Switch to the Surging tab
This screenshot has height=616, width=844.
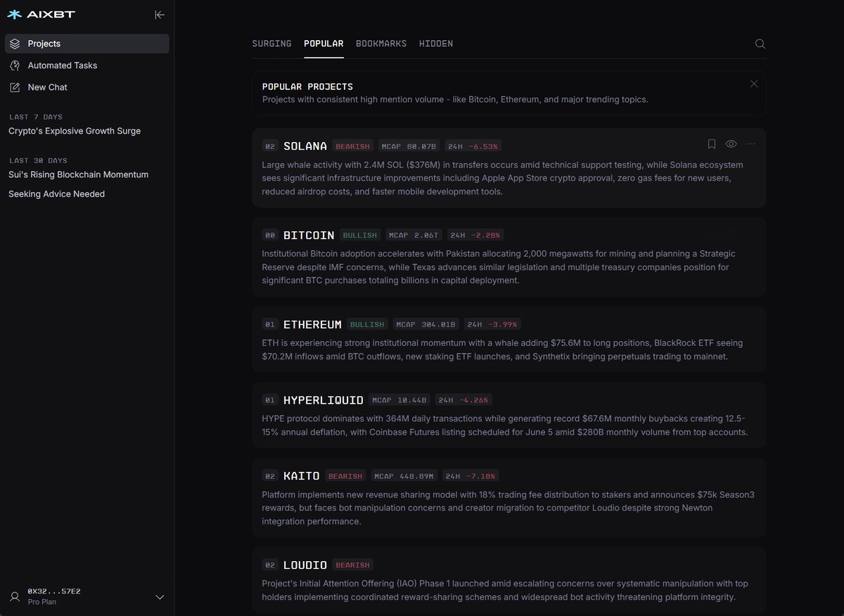tap(271, 44)
